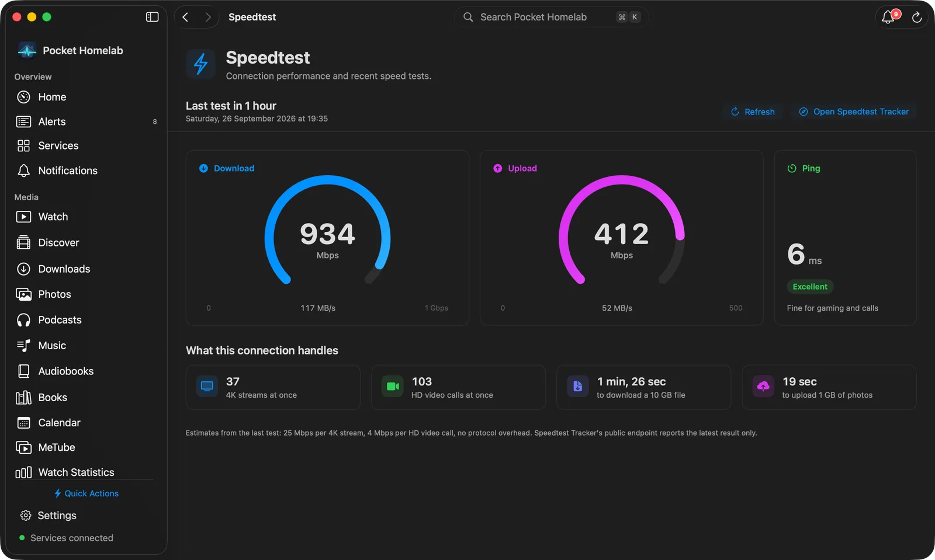Click the Alerts count badge '8'

pyautogui.click(x=155, y=121)
